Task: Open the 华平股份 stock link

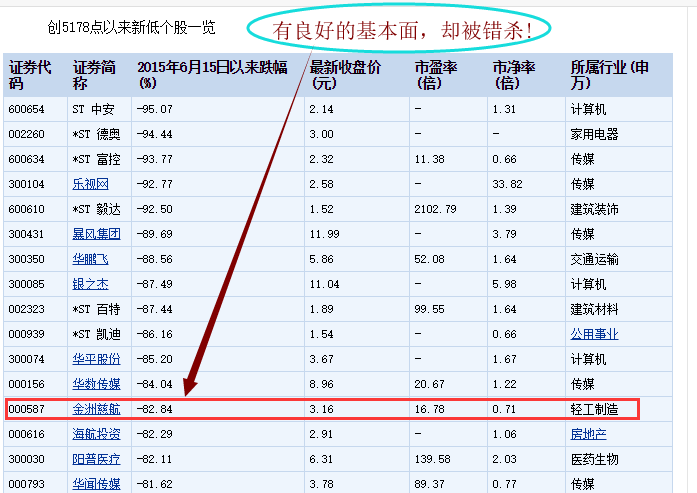Action: 96,359
